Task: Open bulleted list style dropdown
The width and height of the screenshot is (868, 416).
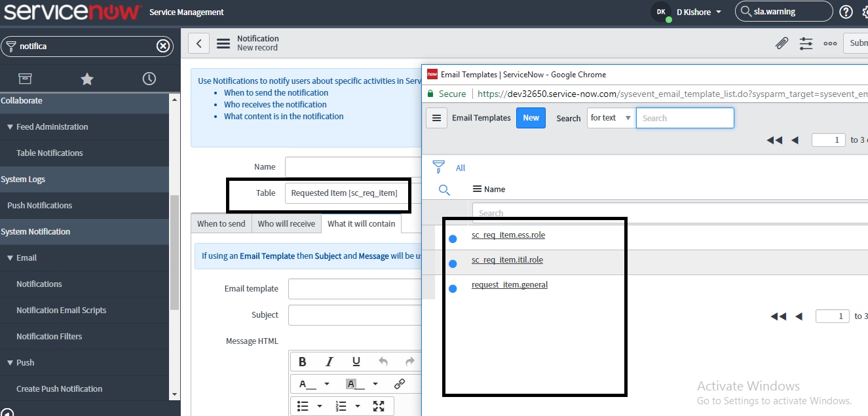Action: coord(320,406)
